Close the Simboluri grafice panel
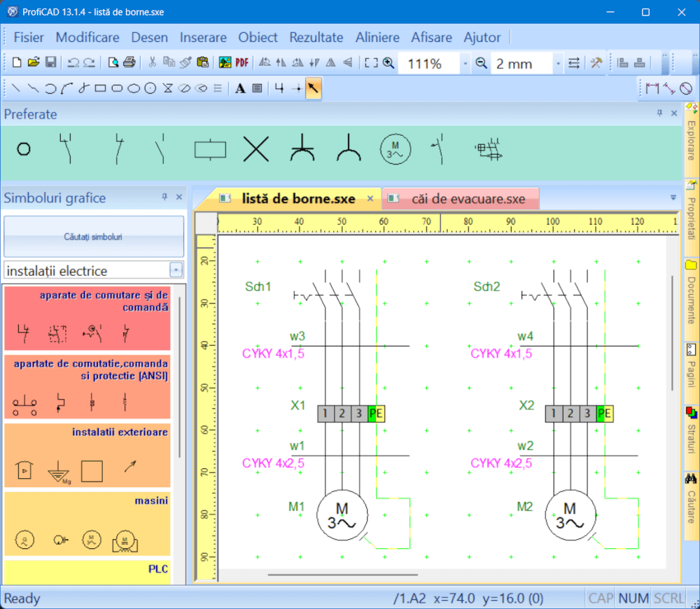Image resolution: width=700 pixels, height=609 pixels. point(179,197)
